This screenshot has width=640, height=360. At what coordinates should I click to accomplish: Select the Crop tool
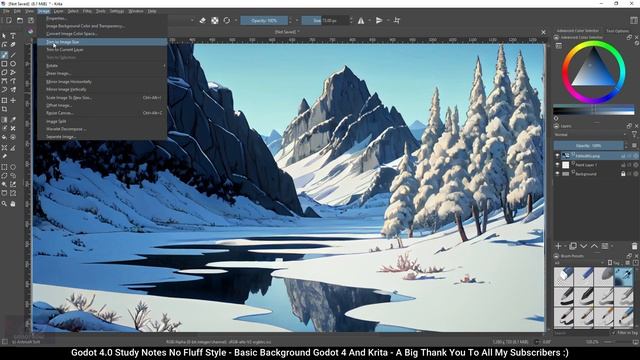pos(4,109)
